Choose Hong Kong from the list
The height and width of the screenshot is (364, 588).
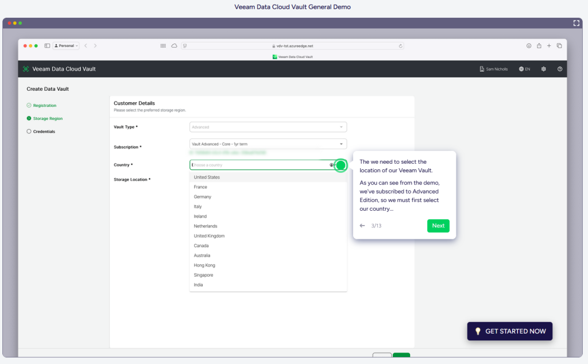click(x=268, y=265)
